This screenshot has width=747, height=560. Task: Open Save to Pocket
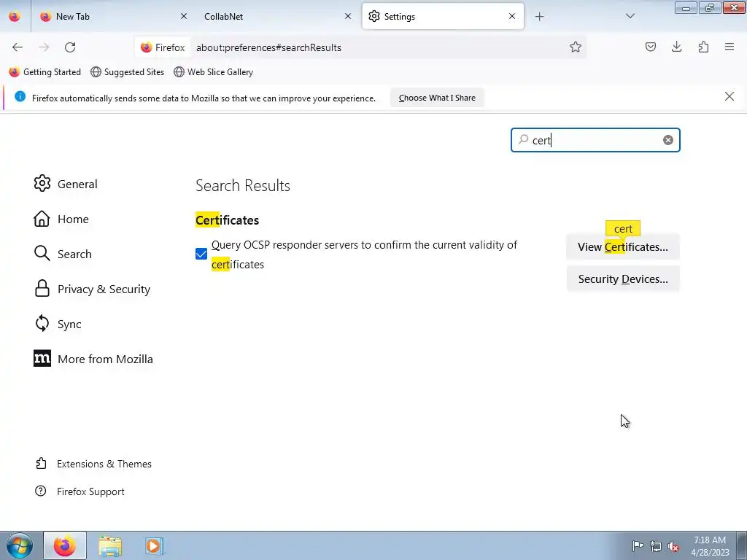[651, 47]
